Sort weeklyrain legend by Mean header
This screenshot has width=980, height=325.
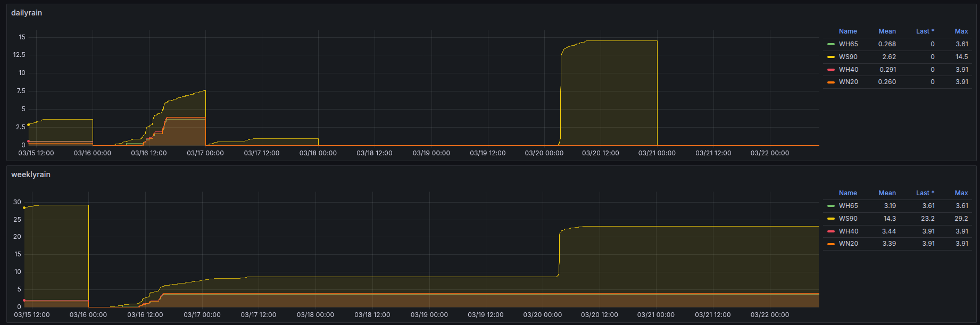click(887, 193)
